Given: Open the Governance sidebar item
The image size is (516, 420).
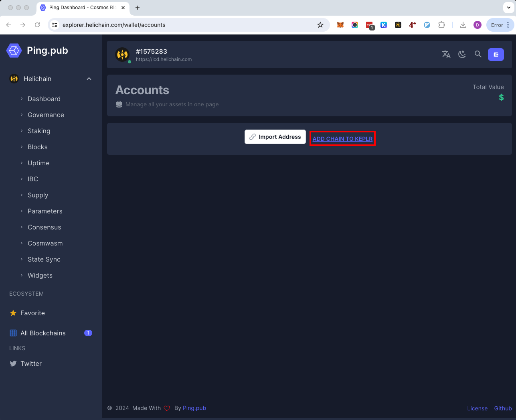Looking at the screenshot, I should [x=46, y=115].
